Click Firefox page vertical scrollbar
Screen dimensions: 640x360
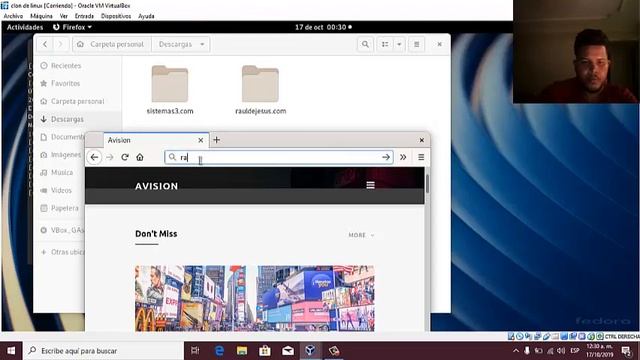click(x=427, y=184)
